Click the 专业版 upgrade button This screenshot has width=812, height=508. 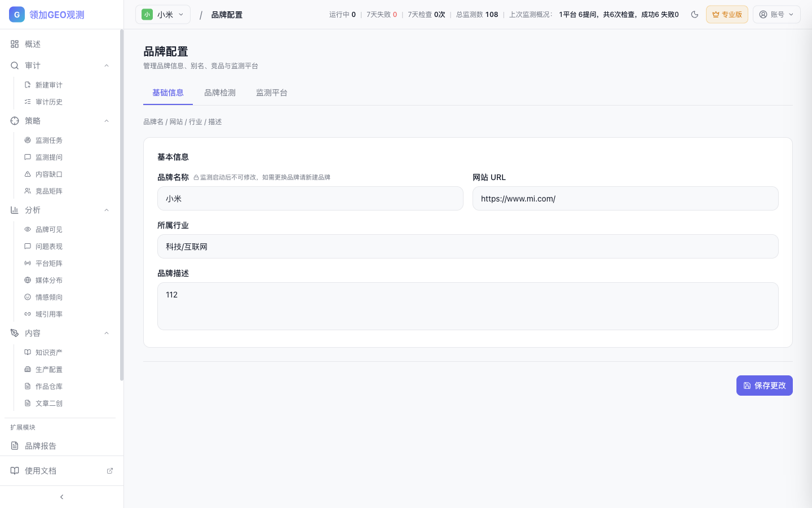727,15
